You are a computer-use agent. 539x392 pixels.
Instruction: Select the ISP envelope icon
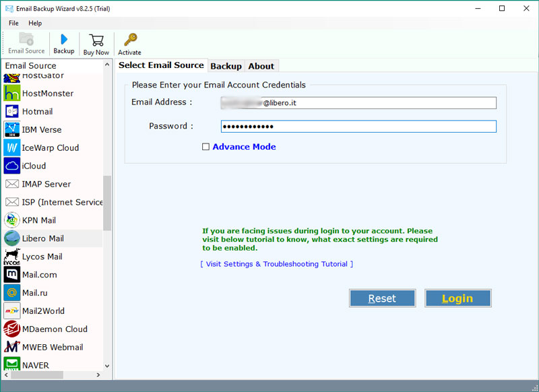tap(12, 202)
